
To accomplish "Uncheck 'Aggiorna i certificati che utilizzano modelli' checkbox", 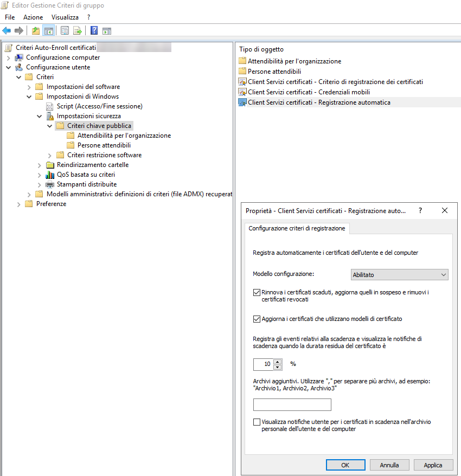I will pyautogui.click(x=257, y=319).
